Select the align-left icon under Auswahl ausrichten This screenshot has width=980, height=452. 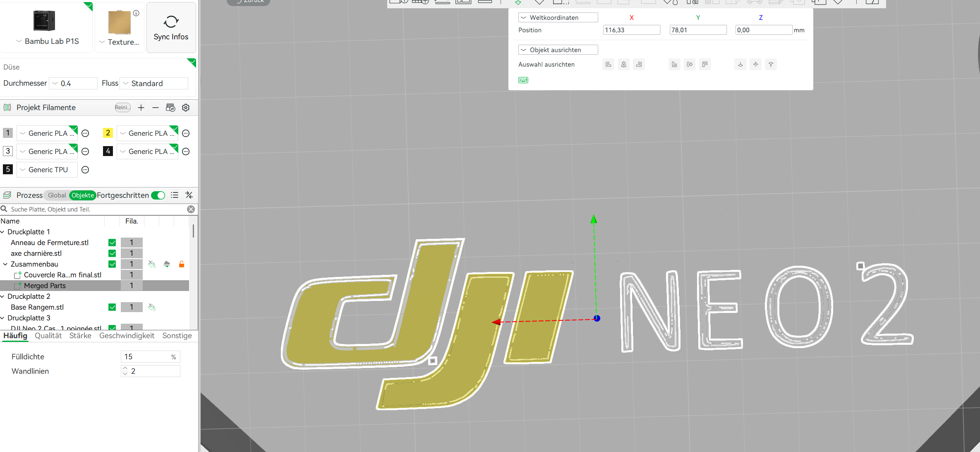click(608, 64)
